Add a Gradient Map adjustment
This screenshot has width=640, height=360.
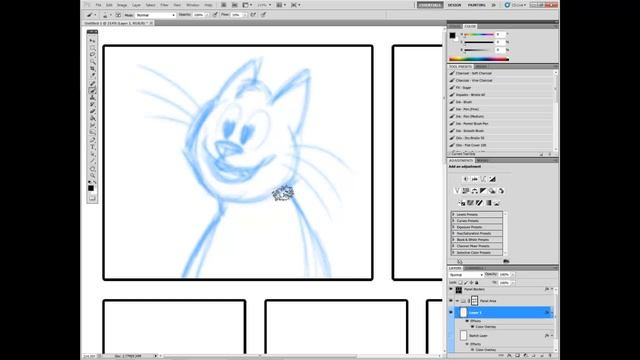[x=489, y=203]
